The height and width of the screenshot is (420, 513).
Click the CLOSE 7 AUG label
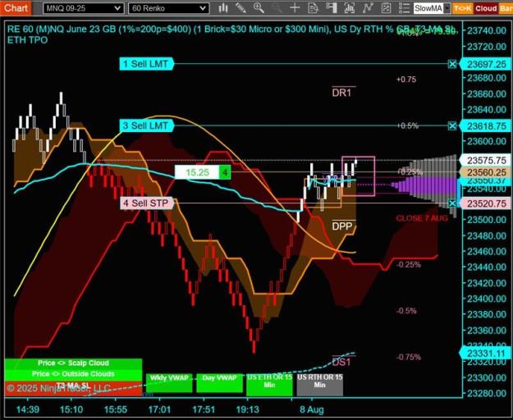coord(422,218)
